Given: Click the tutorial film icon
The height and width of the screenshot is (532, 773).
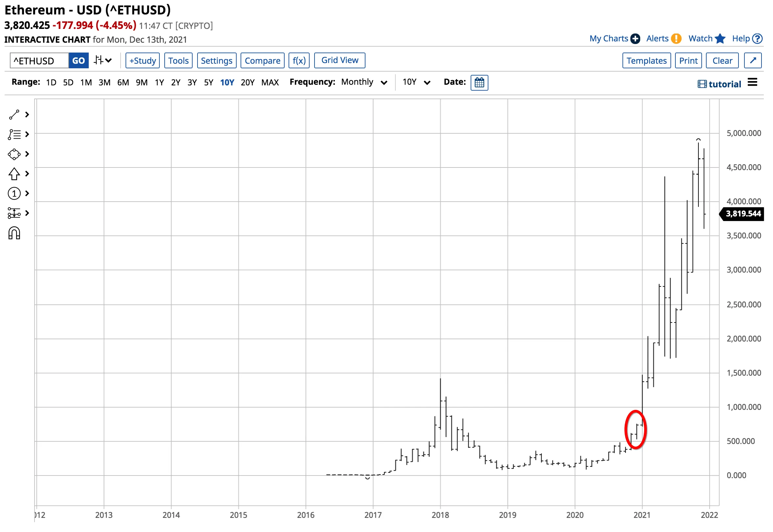Looking at the screenshot, I should click(702, 84).
